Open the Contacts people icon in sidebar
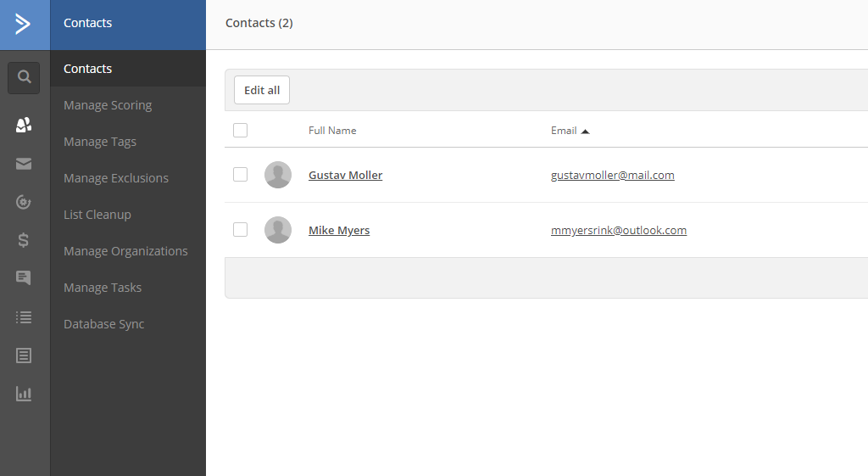 (24, 126)
